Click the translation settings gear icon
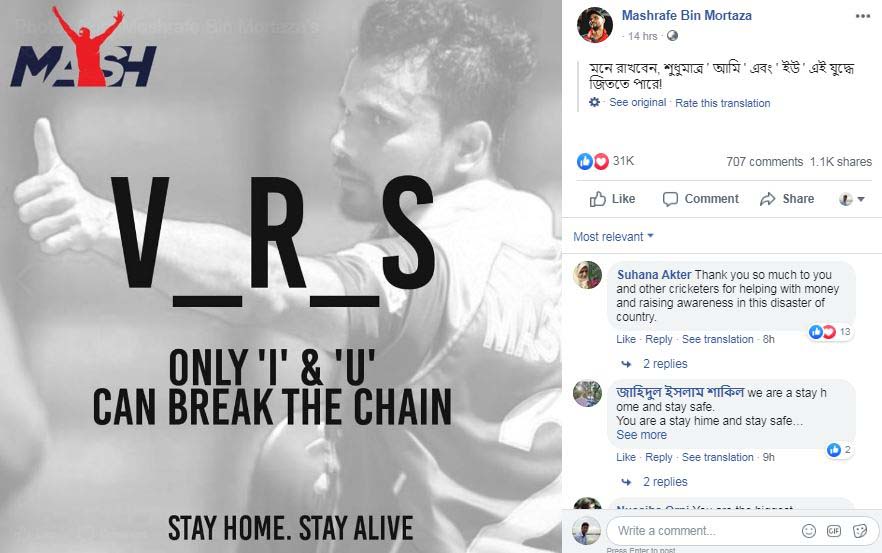 594,102
